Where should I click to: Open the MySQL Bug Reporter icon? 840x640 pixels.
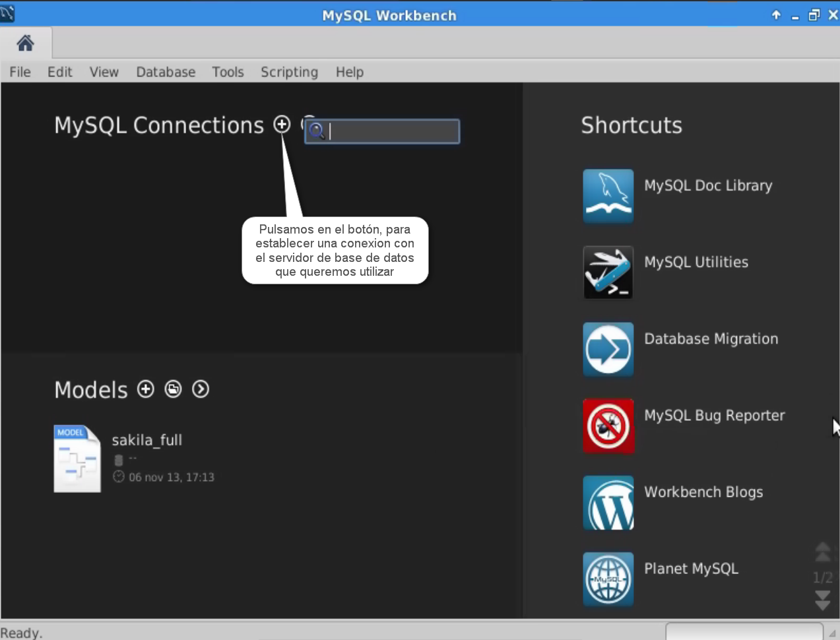607,426
